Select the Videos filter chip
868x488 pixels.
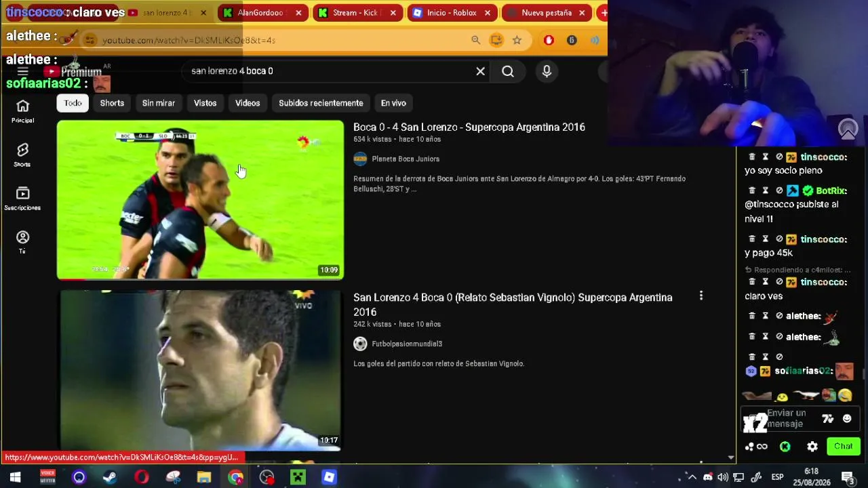click(248, 103)
